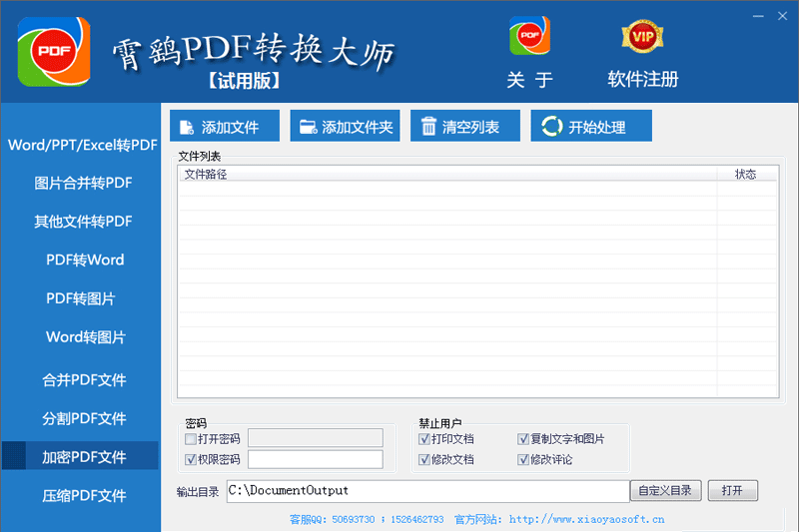Image resolution: width=799 pixels, height=532 pixels.
Task: Click the 输出目录 path field
Action: coord(428,491)
